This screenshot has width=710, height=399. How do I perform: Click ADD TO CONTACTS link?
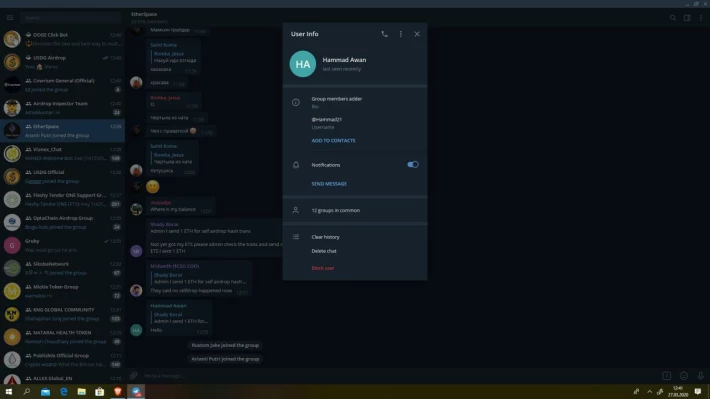[333, 140]
